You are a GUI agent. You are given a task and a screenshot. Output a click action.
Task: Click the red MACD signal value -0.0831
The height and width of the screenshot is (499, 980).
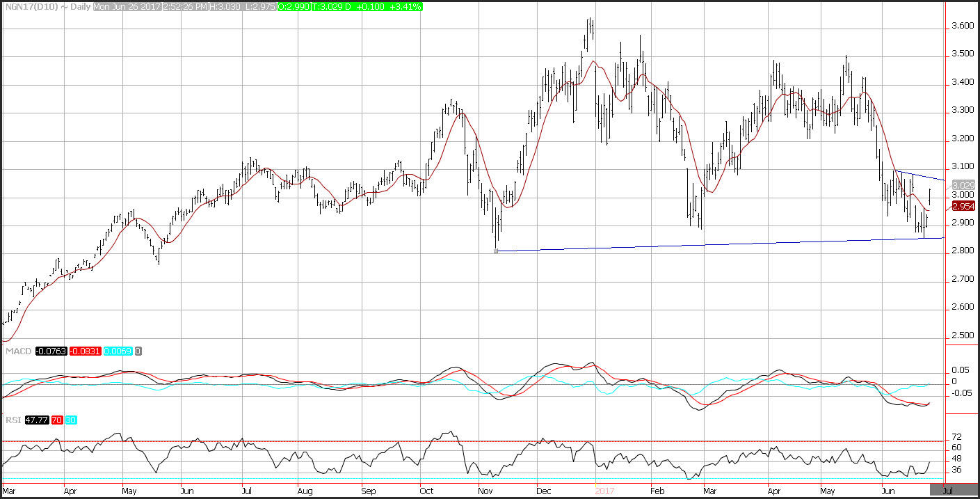click(x=85, y=351)
